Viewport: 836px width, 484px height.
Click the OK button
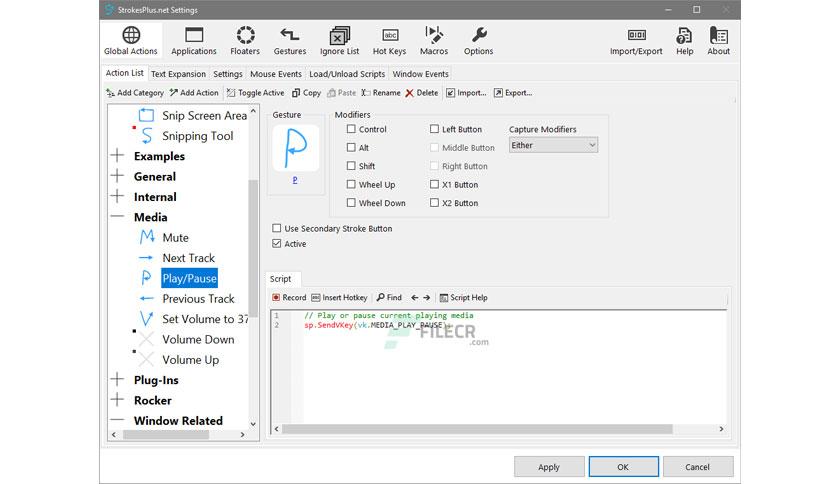point(623,467)
